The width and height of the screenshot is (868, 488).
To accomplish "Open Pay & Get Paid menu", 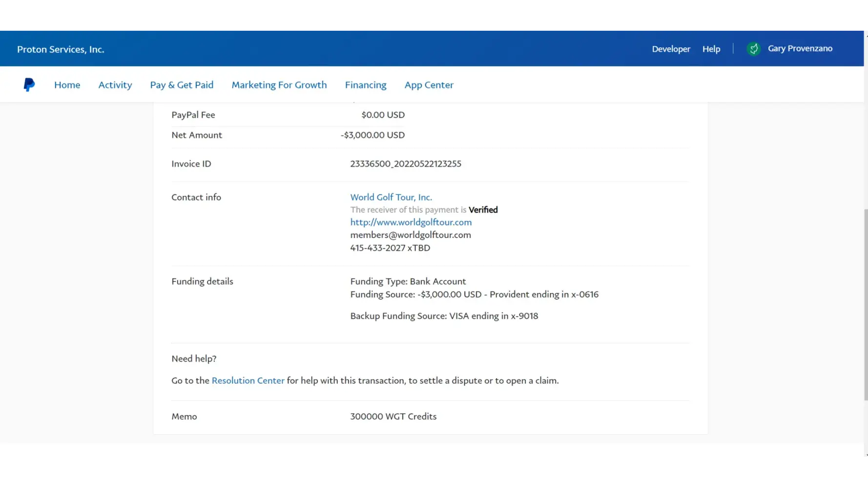I will coord(182,85).
